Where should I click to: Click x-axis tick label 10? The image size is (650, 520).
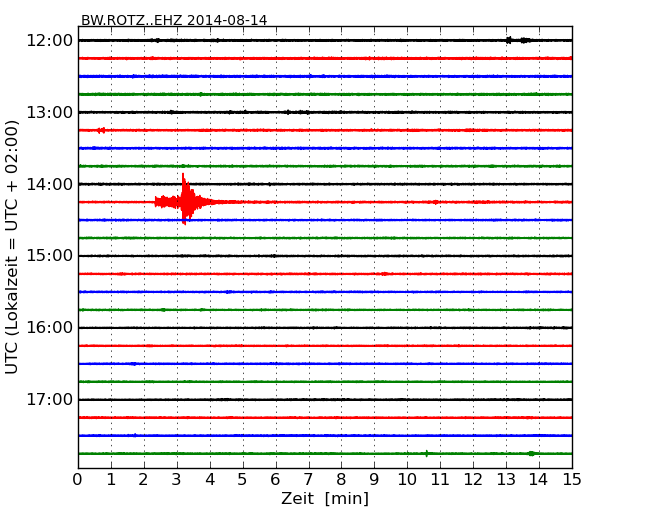point(407,479)
